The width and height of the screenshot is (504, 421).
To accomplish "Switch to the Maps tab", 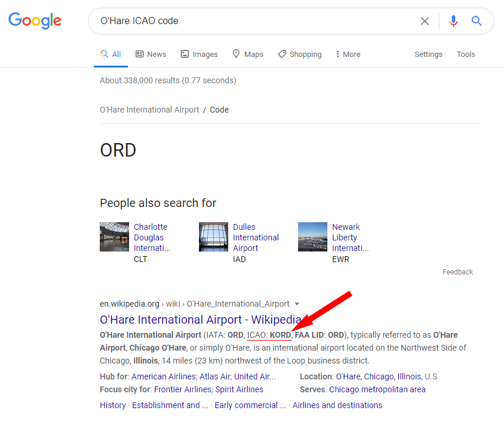I will 248,55.
